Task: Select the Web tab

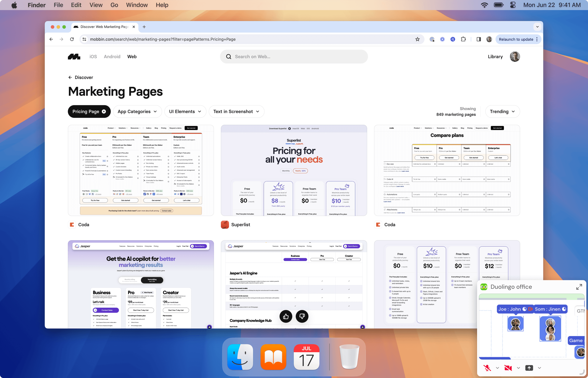Action: (132, 57)
